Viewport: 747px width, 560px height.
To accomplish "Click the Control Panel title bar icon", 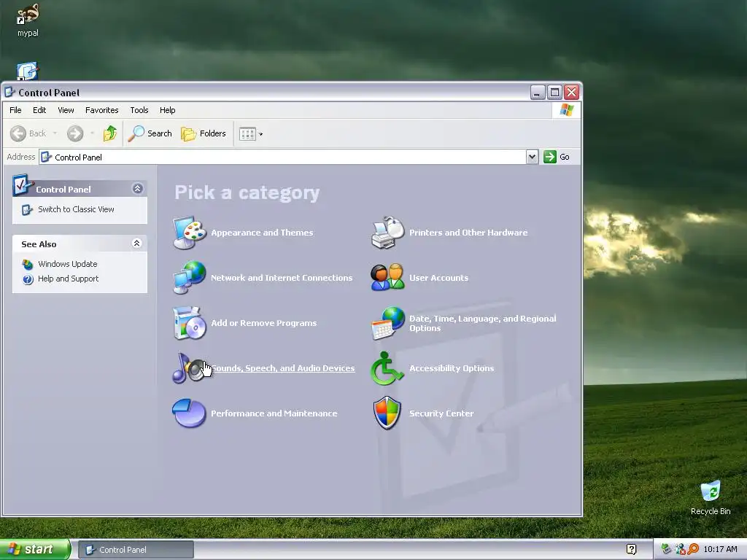I will pyautogui.click(x=9, y=92).
